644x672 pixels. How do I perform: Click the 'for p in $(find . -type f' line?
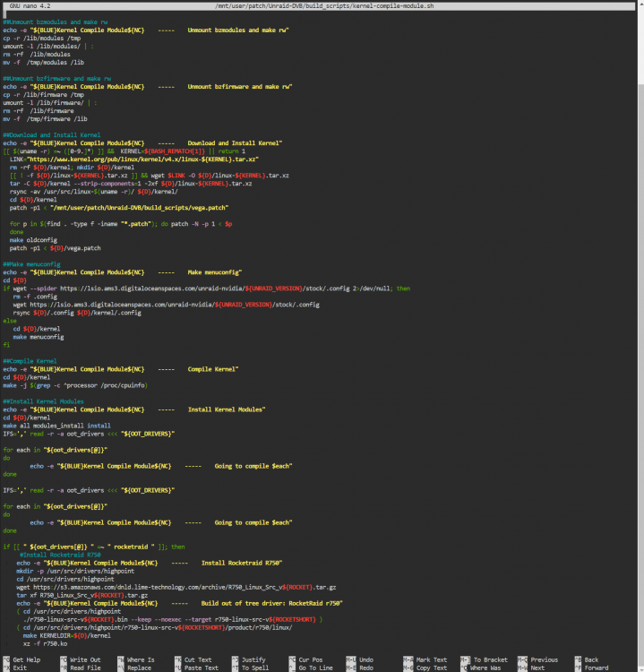[x=121, y=224]
